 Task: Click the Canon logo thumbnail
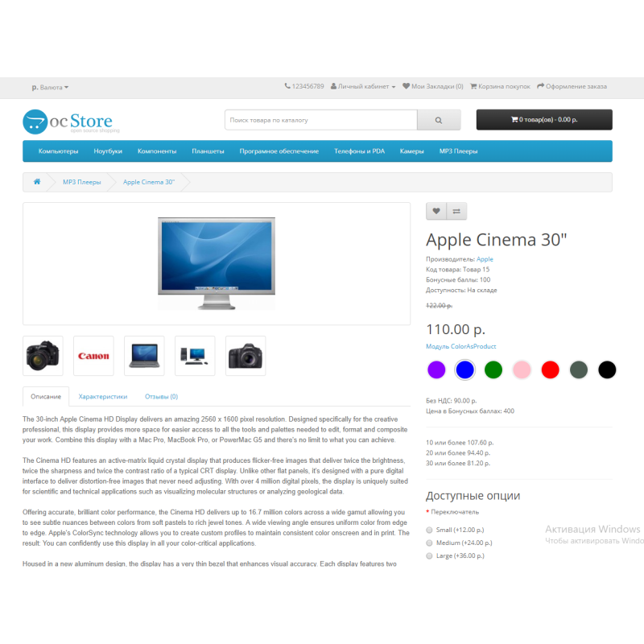(93, 356)
